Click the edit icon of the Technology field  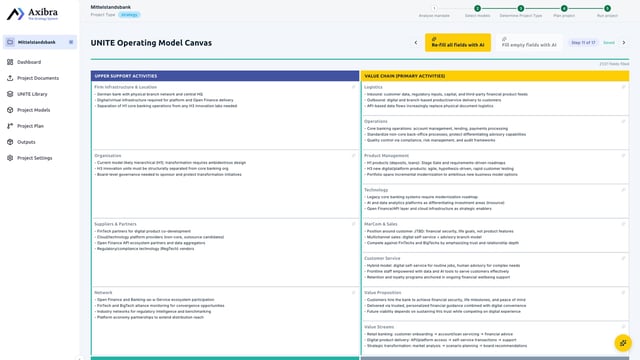click(623, 190)
